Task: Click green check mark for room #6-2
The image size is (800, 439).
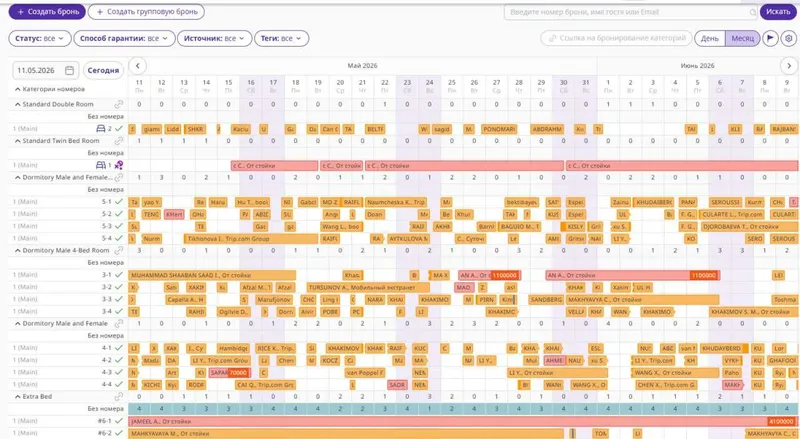Action: point(119,433)
